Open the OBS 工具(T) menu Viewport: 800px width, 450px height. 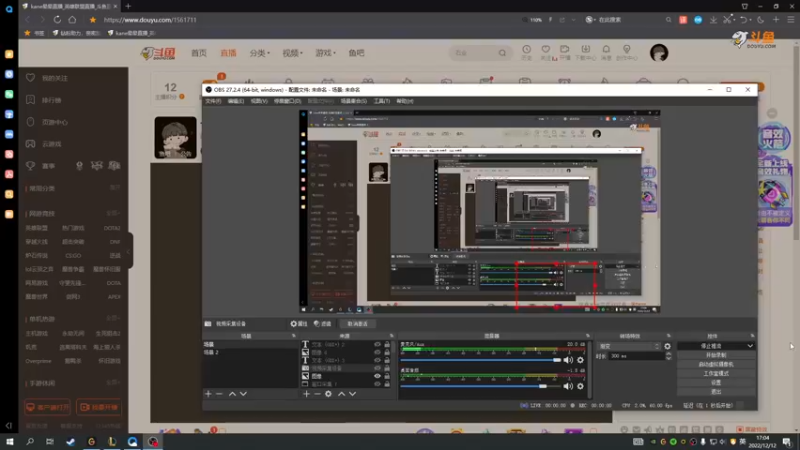click(x=382, y=101)
